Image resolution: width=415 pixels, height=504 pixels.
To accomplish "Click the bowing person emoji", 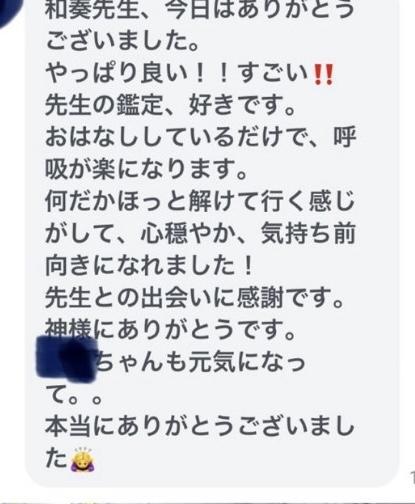I will click(x=83, y=460).
